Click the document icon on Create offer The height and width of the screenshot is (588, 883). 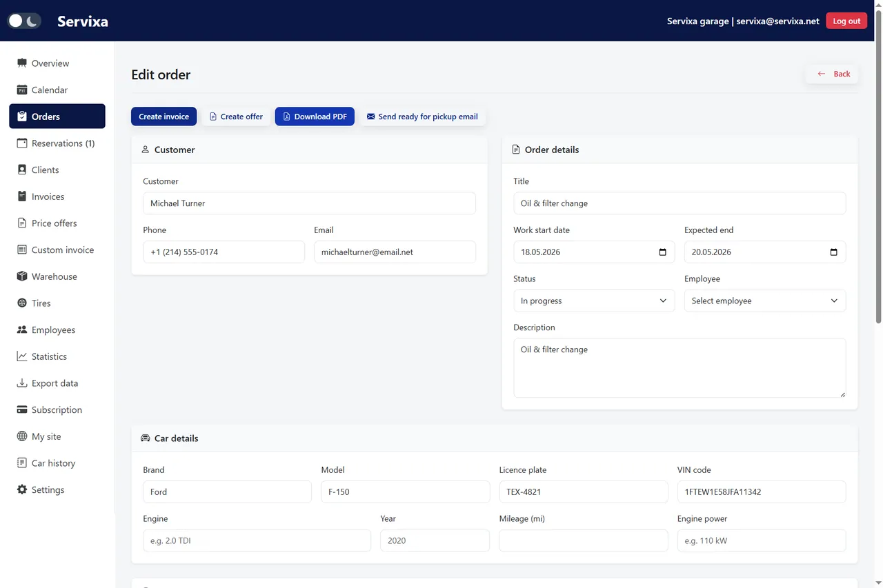click(x=213, y=116)
